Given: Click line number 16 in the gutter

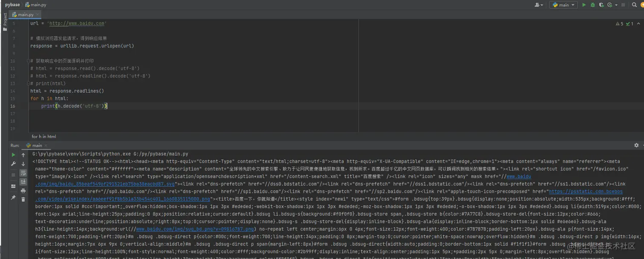Looking at the screenshot, I should tap(13, 106).
